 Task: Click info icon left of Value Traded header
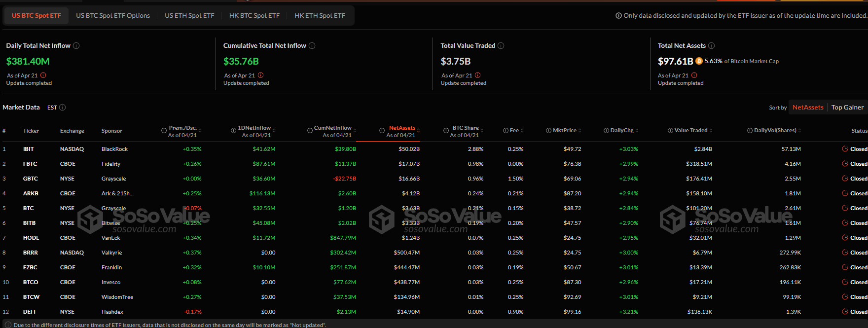click(x=670, y=131)
